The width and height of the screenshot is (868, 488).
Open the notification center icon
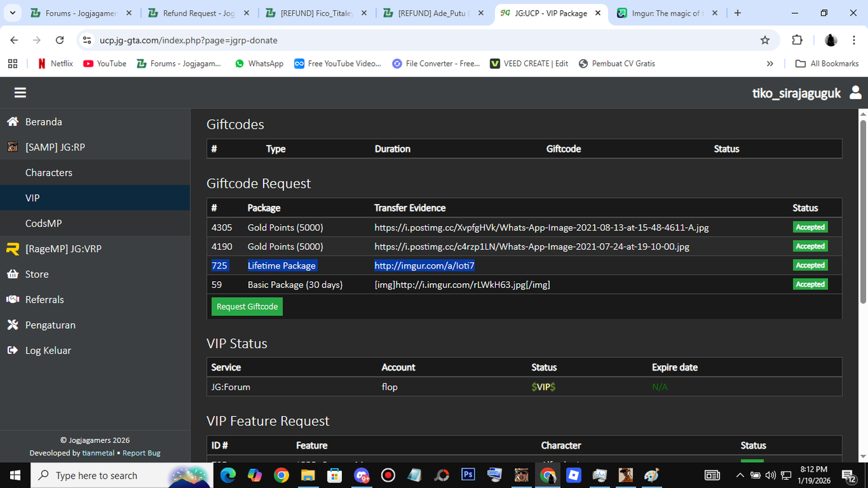tap(849, 475)
